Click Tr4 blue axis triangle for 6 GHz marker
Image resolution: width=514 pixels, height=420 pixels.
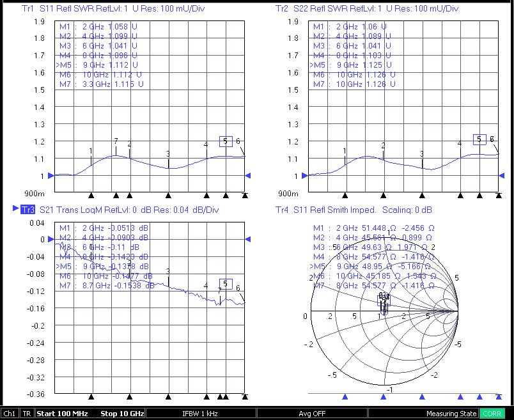(x=422, y=397)
